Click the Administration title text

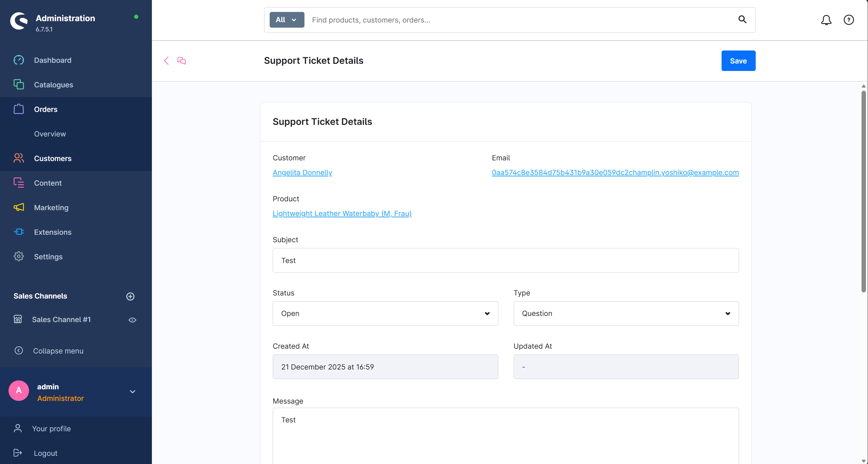point(66,18)
